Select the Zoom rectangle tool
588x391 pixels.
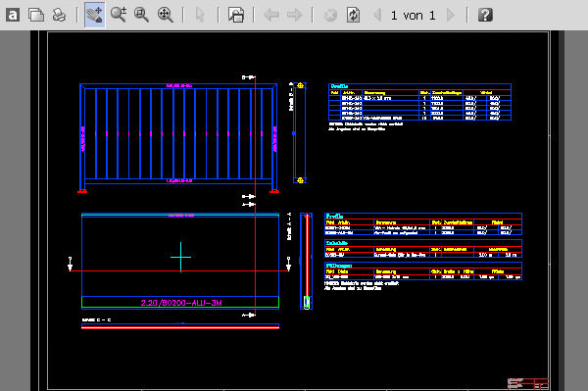click(x=141, y=15)
